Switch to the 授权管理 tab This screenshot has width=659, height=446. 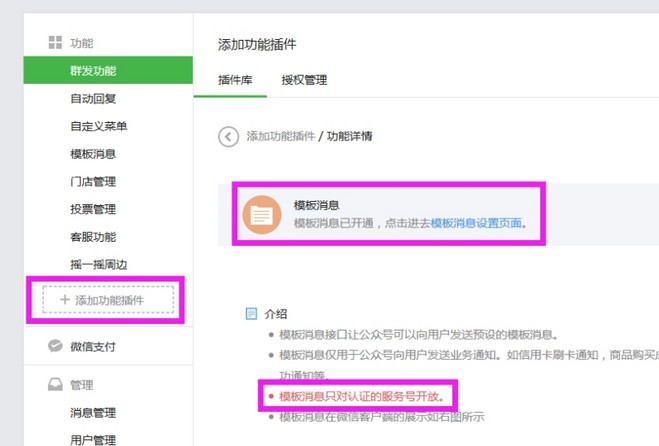pos(304,80)
